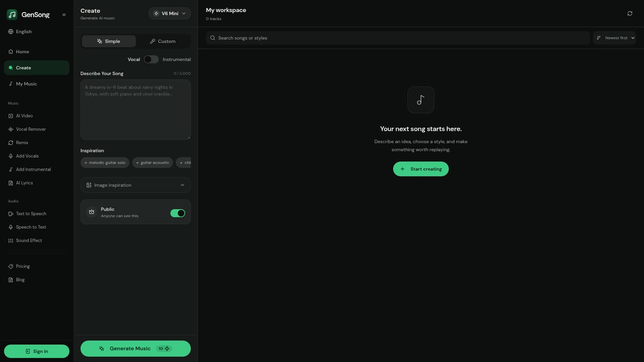This screenshot has width=644, height=362.
Task: Go to Home page
Action: [x=36, y=52]
